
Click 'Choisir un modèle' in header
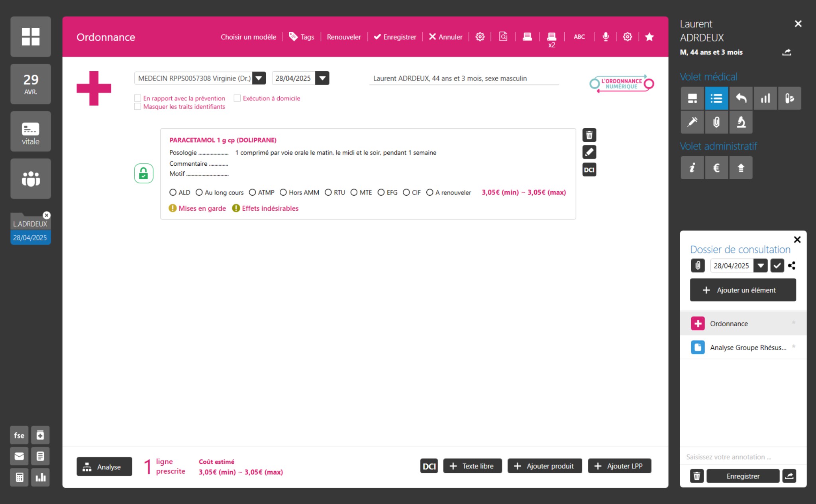click(x=248, y=37)
